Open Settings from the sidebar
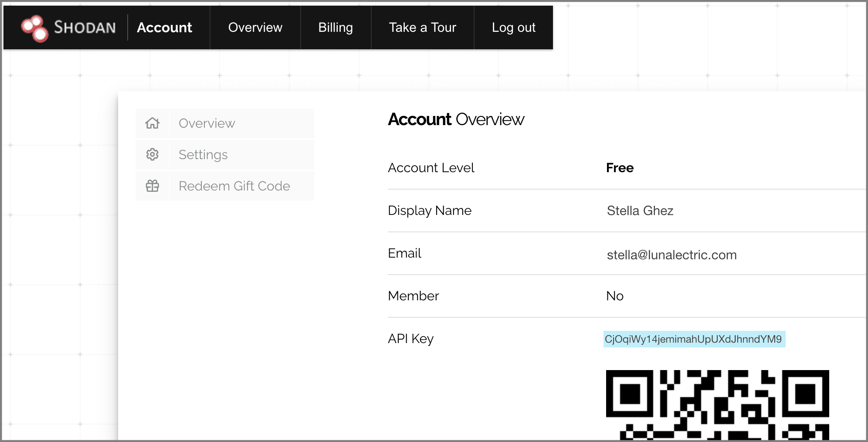This screenshot has width=868, height=442. click(203, 155)
